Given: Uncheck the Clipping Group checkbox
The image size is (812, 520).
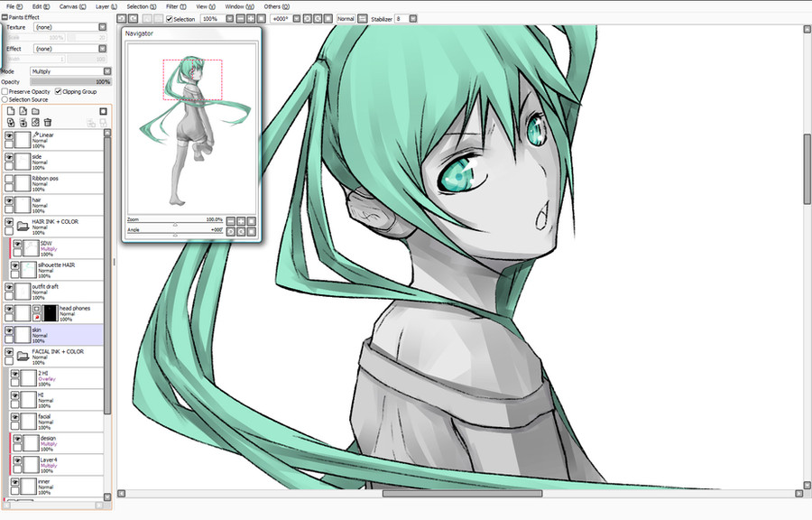Looking at the screenshot, I should click(x=58, y=92).
